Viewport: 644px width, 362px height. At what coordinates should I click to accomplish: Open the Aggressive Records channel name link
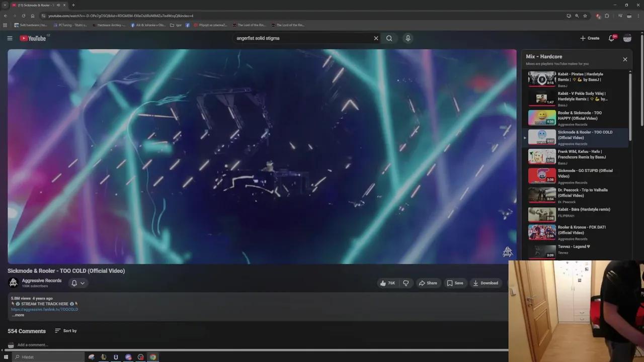(x=42, y=281)
